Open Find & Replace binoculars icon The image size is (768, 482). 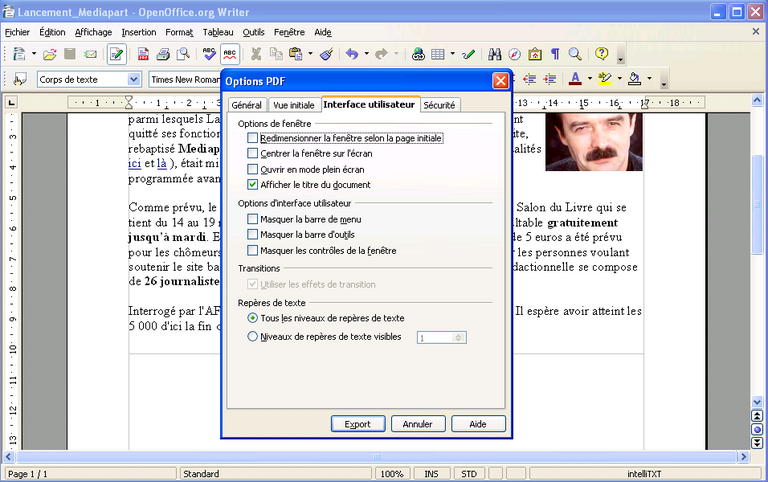(495, 54)
